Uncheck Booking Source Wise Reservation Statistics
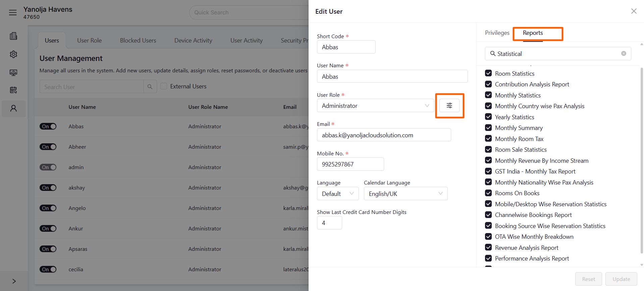The height and width of the screenshot is (291, 644). (488, 226)
